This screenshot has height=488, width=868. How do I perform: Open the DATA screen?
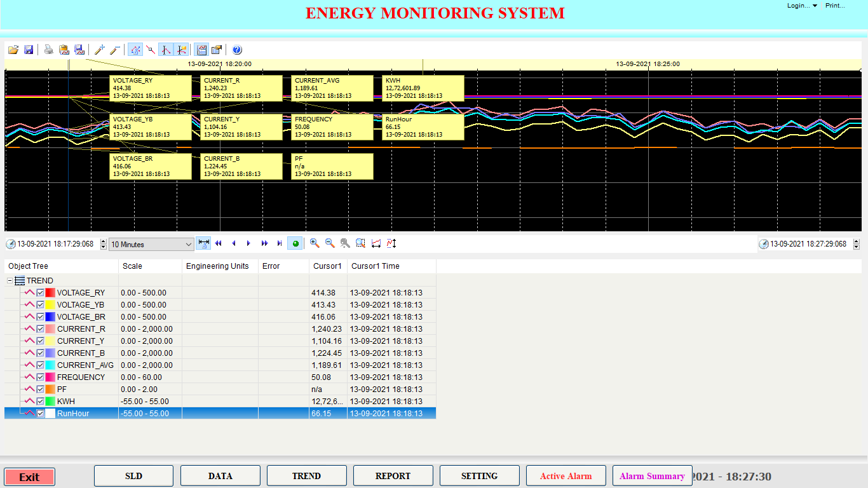point(220,476)
